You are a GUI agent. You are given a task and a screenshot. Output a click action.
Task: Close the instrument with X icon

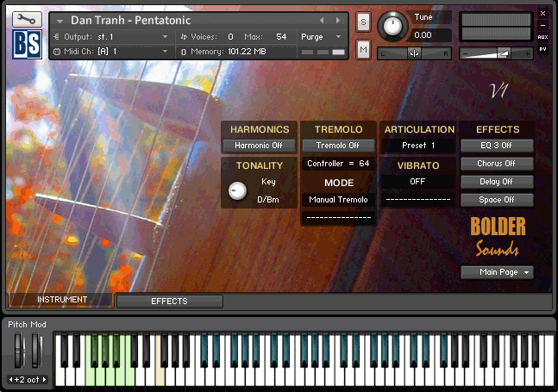pos(542,14)
